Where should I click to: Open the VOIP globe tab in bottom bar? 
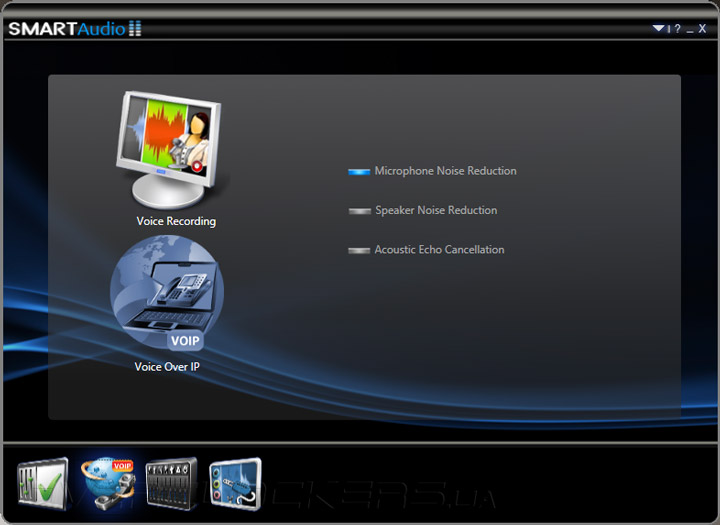pos(108,483)
